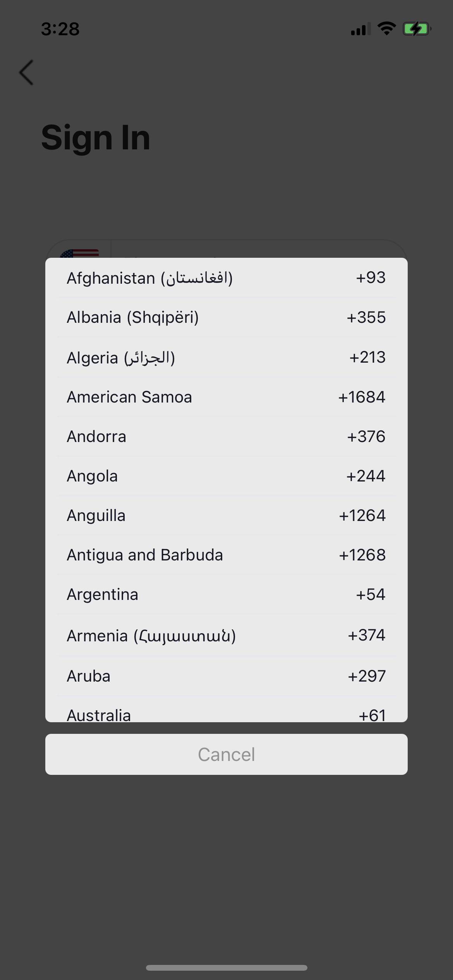Tap the back arrow icon

(26, 72)
